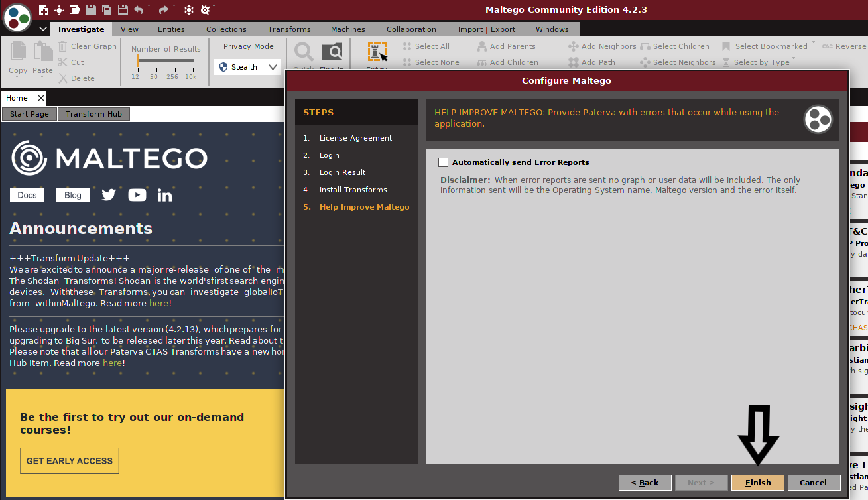Click the Number of Results slider handle

pyautogui.click(x=138, y=61)
